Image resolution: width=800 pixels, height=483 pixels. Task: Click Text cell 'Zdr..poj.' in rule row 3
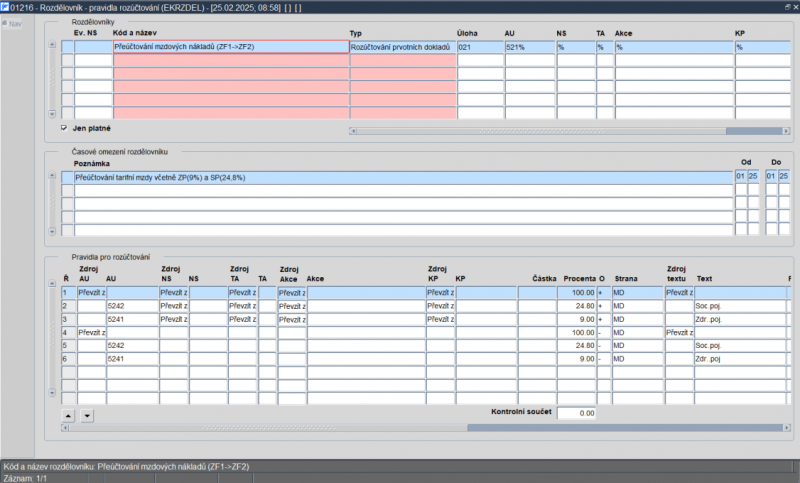(740, 319)
